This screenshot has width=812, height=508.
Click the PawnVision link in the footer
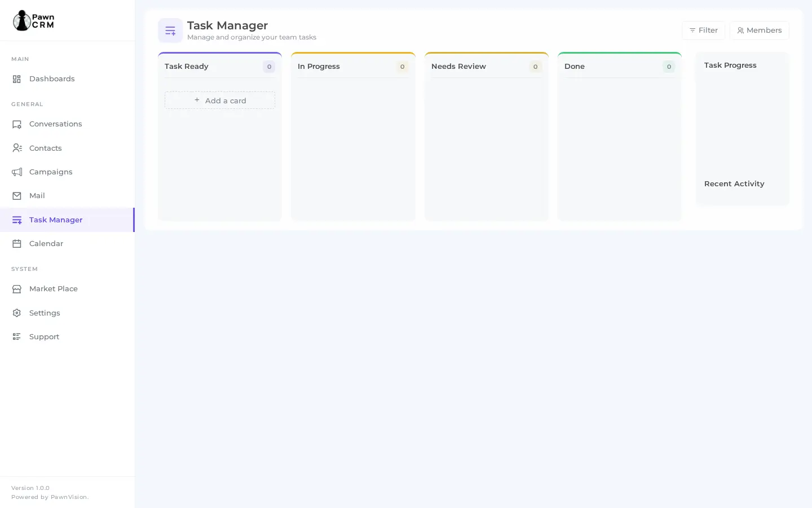point(69,497)
